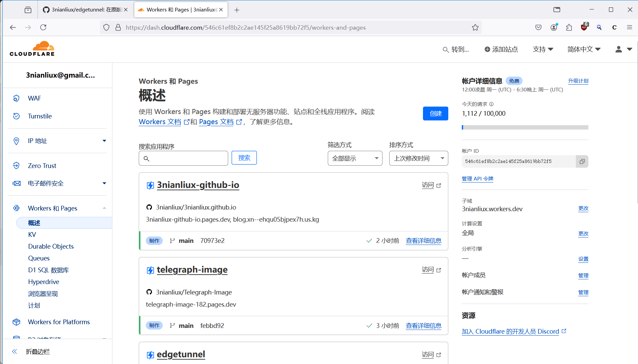Click the info icon beside today's requests

[x=491, y=104]
